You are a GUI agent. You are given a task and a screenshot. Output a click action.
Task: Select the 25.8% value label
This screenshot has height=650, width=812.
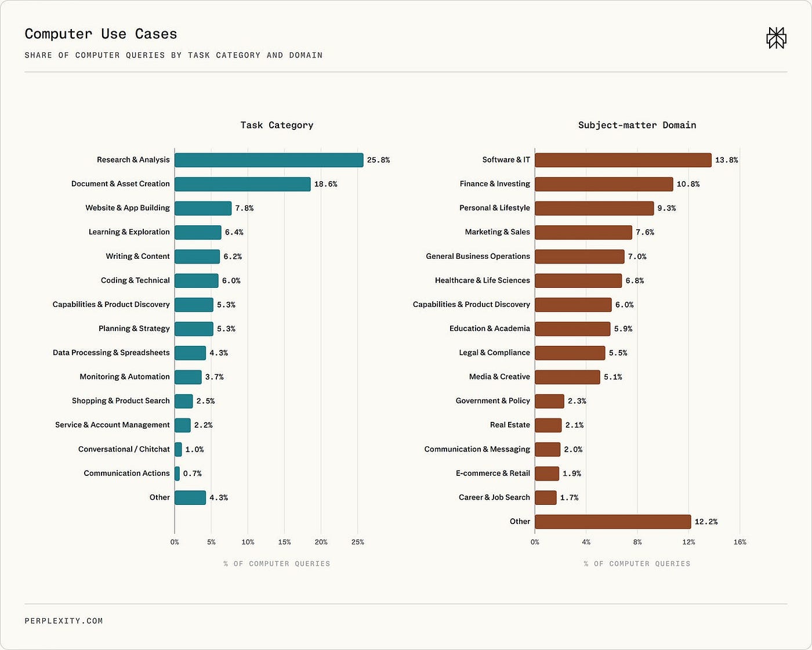coord(378,160)
